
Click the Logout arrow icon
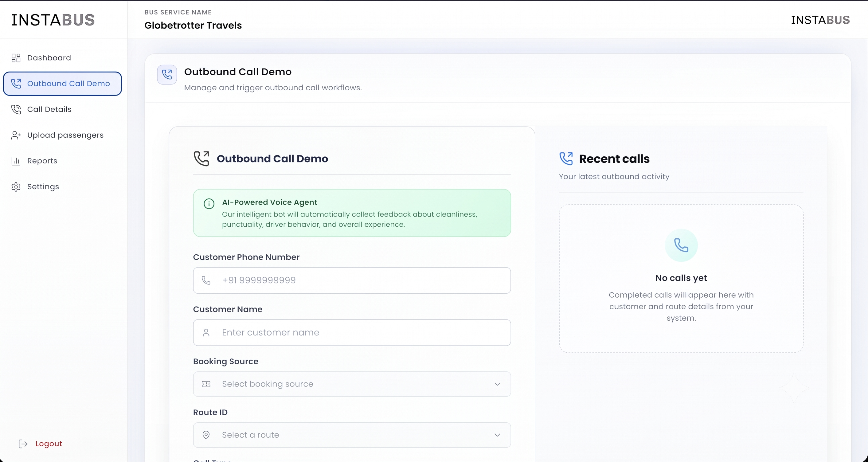pyautogui.click(x=23, y=444)
